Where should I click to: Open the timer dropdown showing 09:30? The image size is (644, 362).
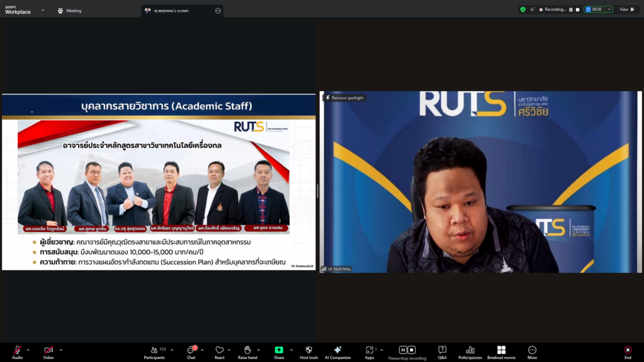[609, 9]
